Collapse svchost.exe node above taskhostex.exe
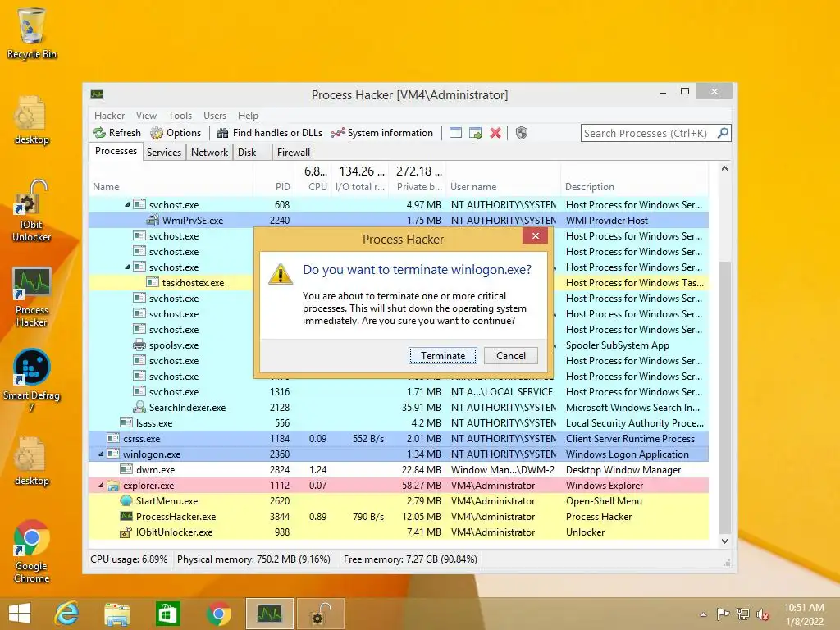The height and width of the screenshot is (630, 840). [x=127, y=267]
